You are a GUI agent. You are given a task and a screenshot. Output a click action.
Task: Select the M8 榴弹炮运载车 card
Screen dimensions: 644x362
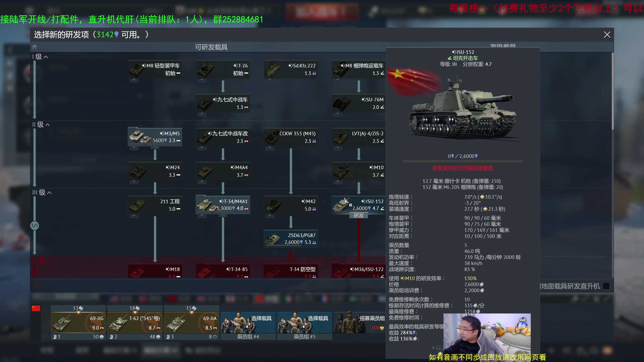359,69
